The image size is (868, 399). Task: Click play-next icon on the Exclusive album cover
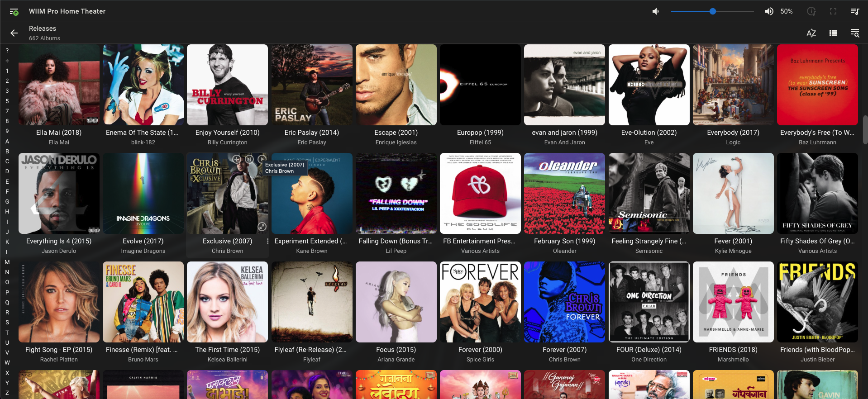click(x=249, y=159)
